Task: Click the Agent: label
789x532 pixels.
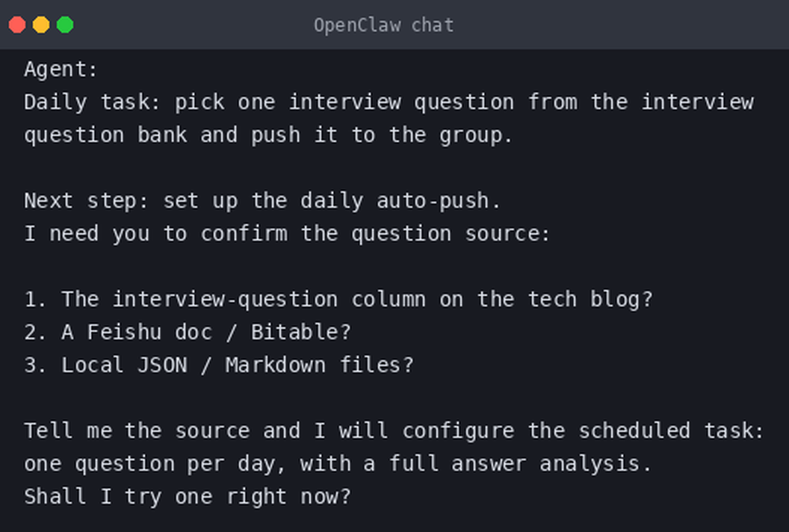Action: (x=61, y=69)
